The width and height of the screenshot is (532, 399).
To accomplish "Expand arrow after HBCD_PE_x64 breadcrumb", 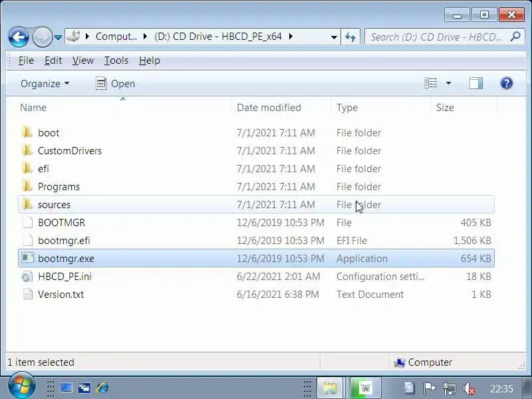I will pyautogui.click(x=291, y=37).
